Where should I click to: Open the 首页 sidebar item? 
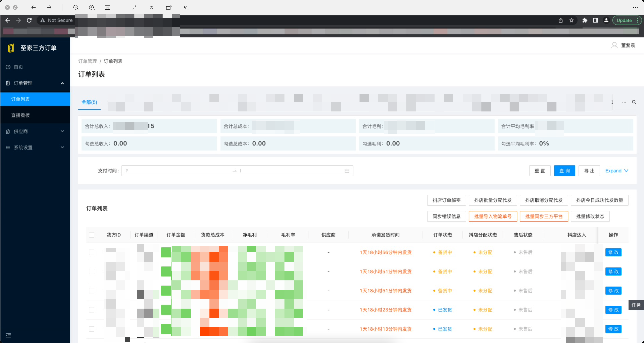(x=35, y=67)
